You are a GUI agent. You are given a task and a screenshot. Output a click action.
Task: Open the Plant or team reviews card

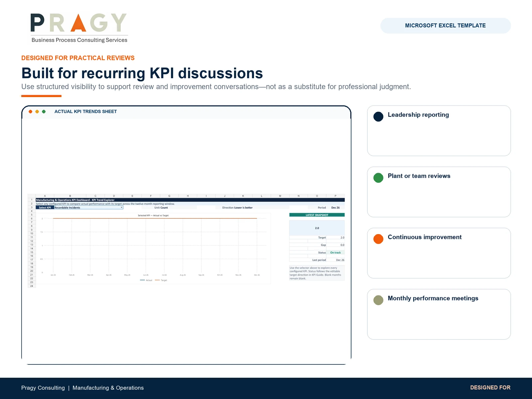[x=439, y=192]
